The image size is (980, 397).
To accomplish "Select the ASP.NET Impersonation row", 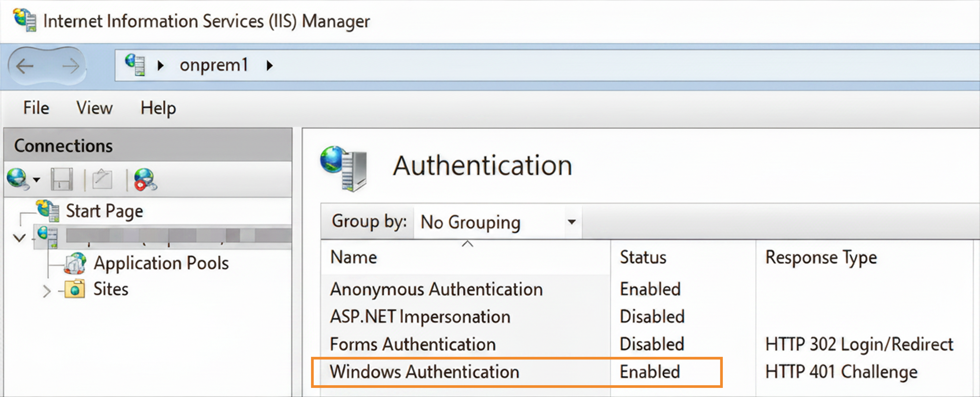I will (x=647, y=317).
